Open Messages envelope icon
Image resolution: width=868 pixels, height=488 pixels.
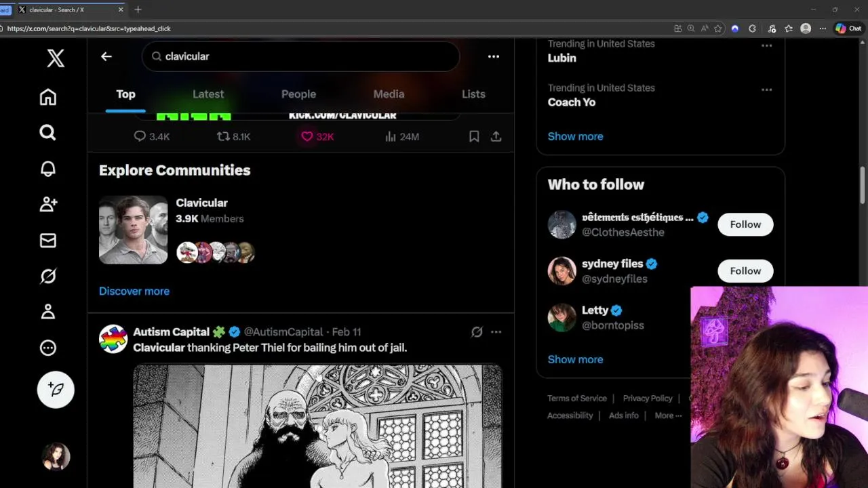47,240
